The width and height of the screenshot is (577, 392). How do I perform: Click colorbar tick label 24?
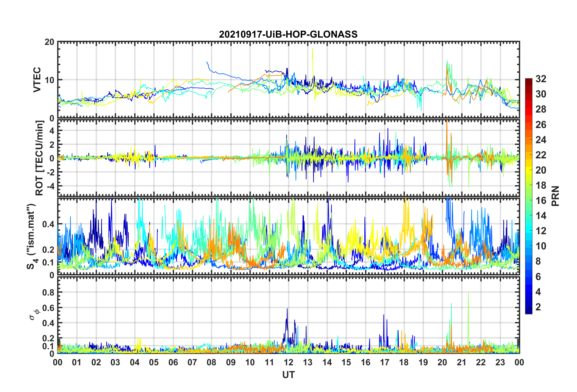coord(541,140)
